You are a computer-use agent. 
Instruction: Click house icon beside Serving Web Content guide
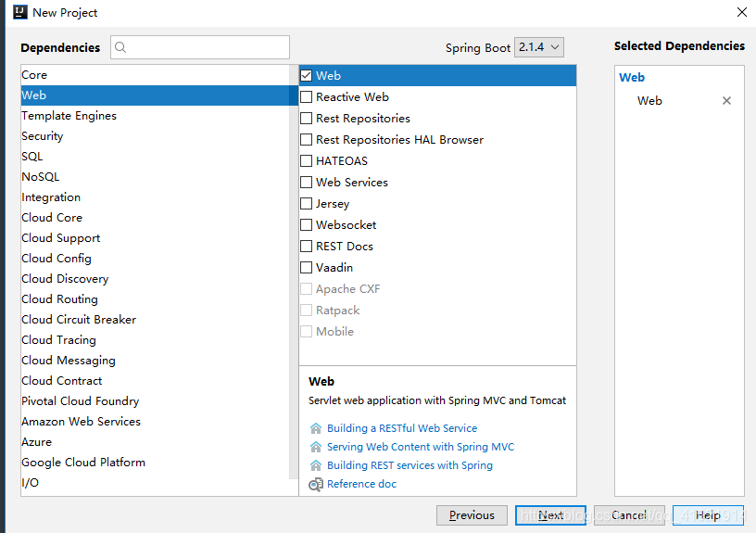[x=316, y=447]
